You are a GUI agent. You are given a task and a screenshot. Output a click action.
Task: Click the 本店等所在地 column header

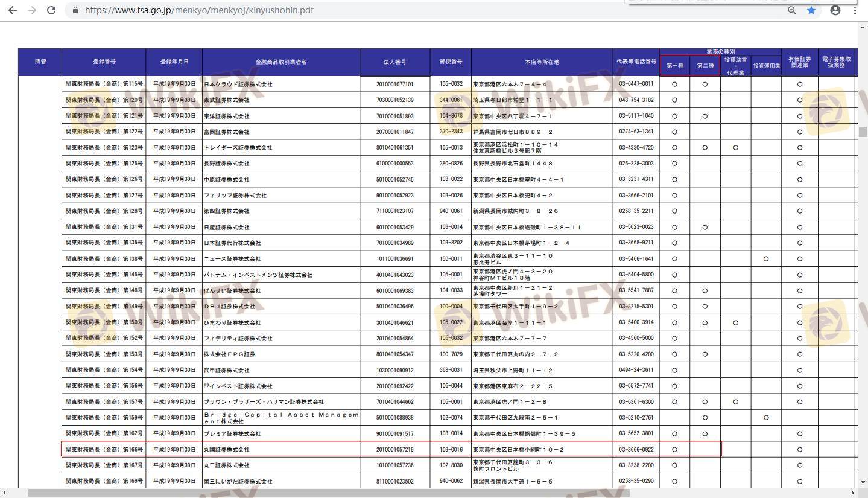pos(542,62)
